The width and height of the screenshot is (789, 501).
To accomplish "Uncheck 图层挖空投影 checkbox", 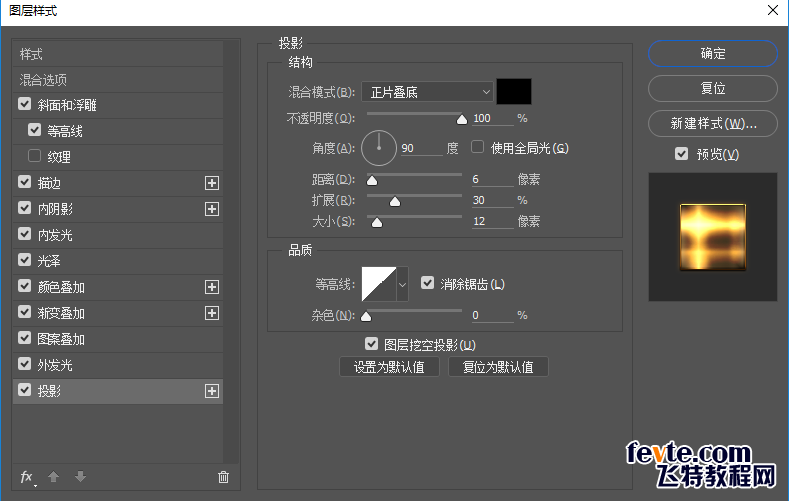I will (371, 344).
